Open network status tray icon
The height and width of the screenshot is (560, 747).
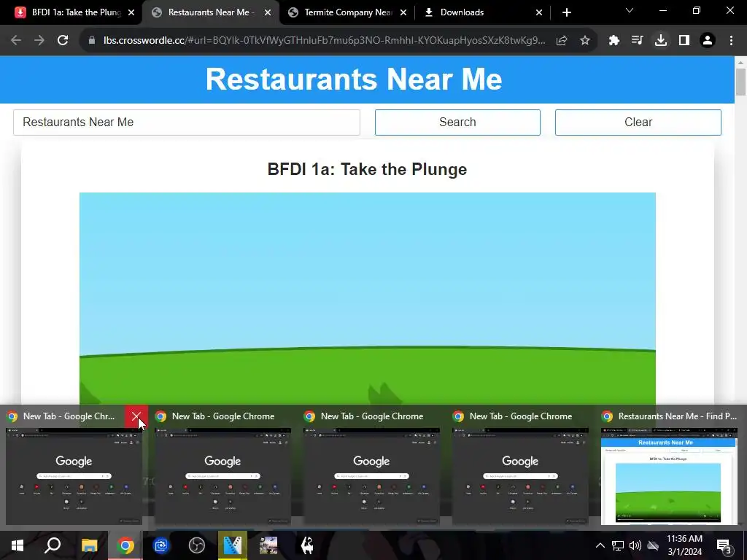[x=618, y=545]
